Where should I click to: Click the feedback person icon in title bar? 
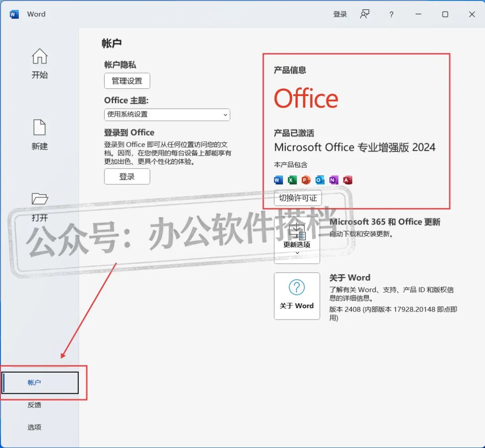click(x=365, y=14)
